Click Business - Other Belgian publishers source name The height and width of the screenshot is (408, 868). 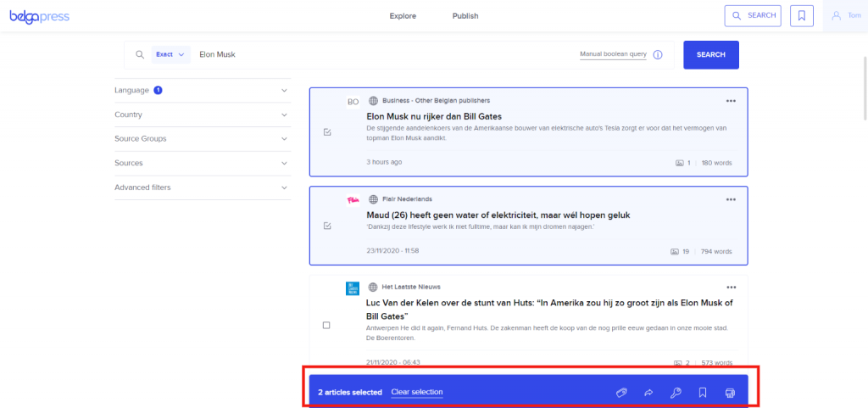tap(437, 101)
